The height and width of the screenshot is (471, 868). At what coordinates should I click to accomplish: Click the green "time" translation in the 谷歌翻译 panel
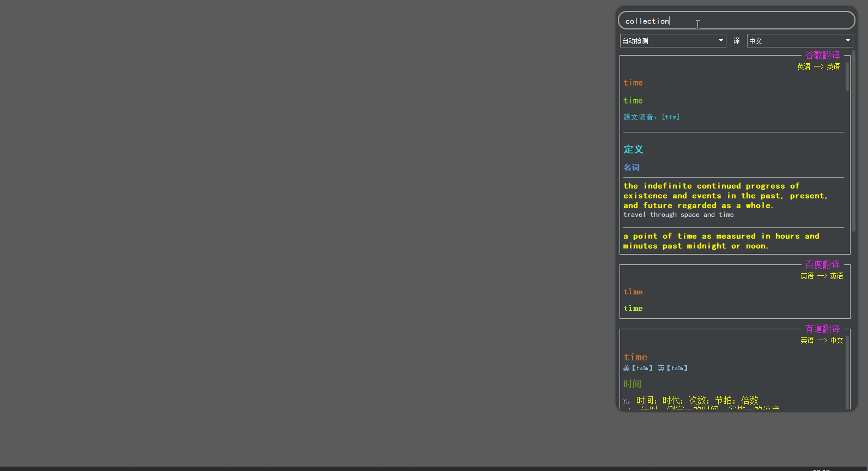click(x=633, y=101)
